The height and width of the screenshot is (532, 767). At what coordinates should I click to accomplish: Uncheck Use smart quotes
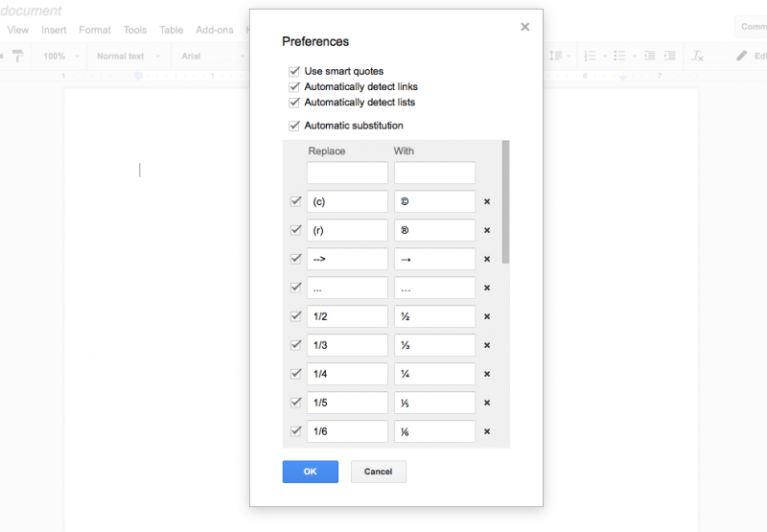294,72
